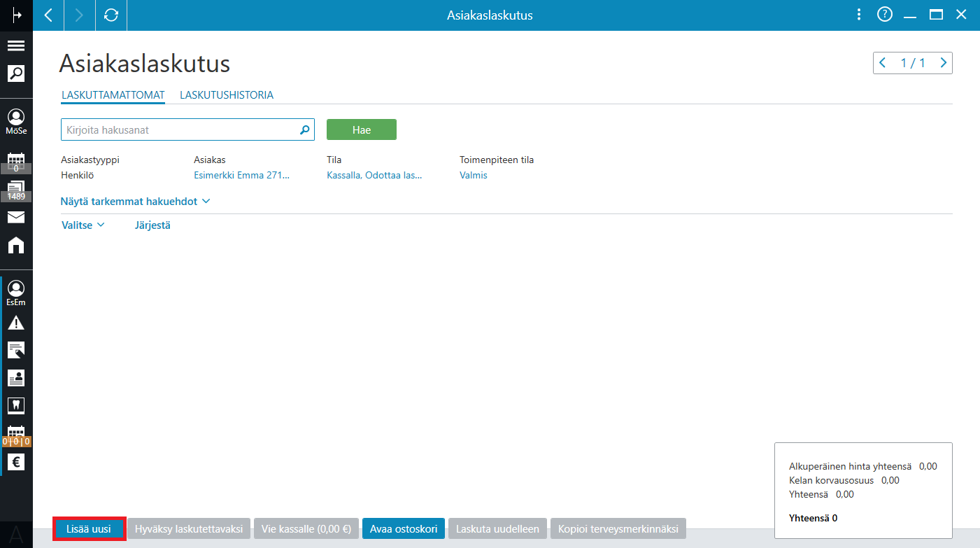Open the search magnifier in sidebar

pos(16,73)
